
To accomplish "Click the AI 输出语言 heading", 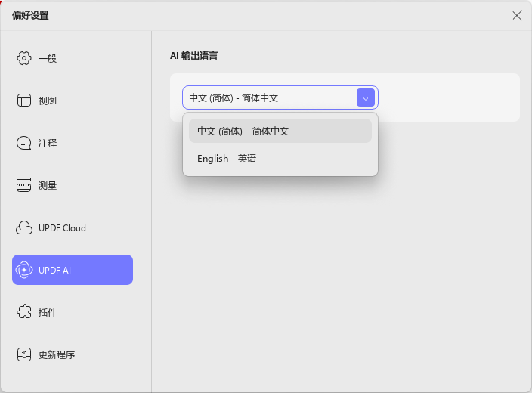I will 193,56.
